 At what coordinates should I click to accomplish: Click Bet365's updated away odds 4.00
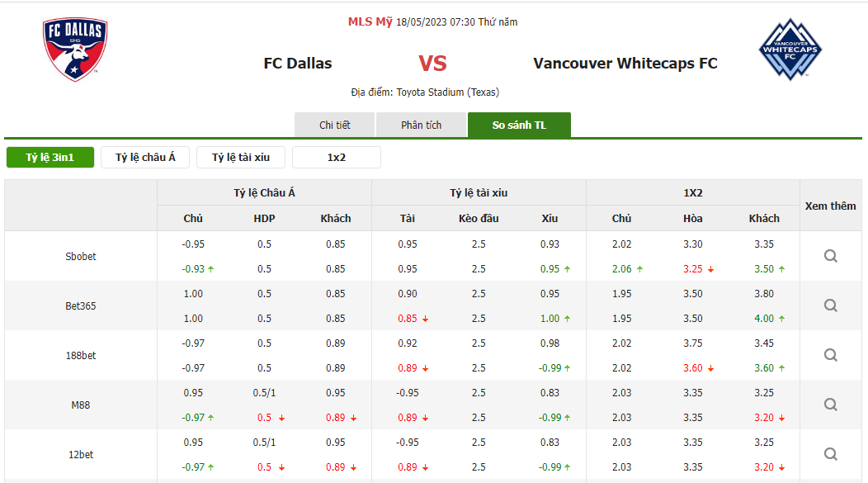[764, 319]
